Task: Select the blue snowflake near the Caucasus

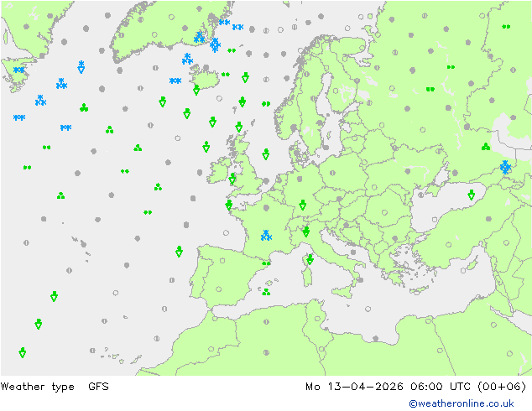Action: (x=505, y=167)
